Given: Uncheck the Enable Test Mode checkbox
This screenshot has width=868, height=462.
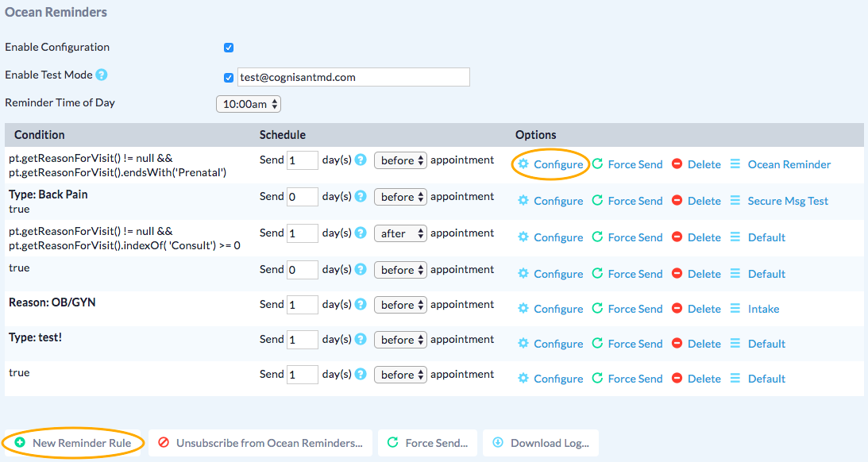Looking at the screenshot, I should pos(229,78).
